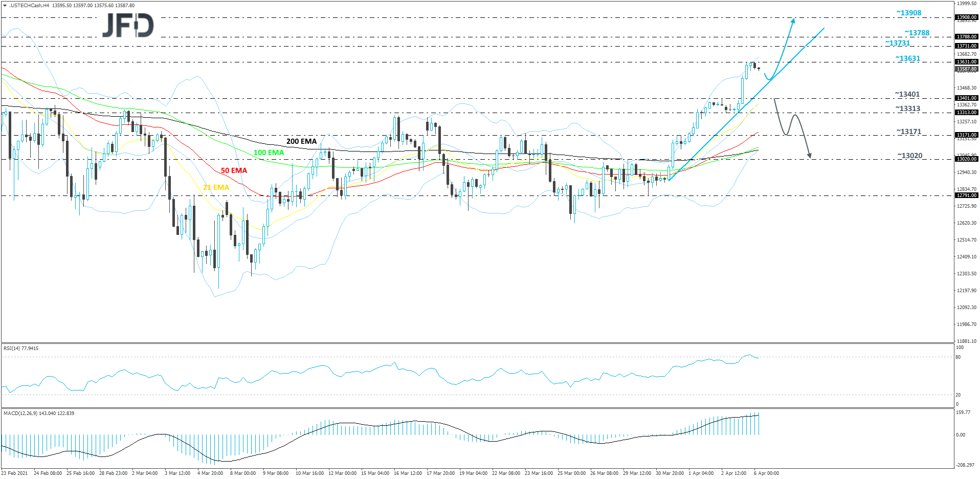Click the current price tag 13587.80
This screenshot has height=479, width=980.
967,69
